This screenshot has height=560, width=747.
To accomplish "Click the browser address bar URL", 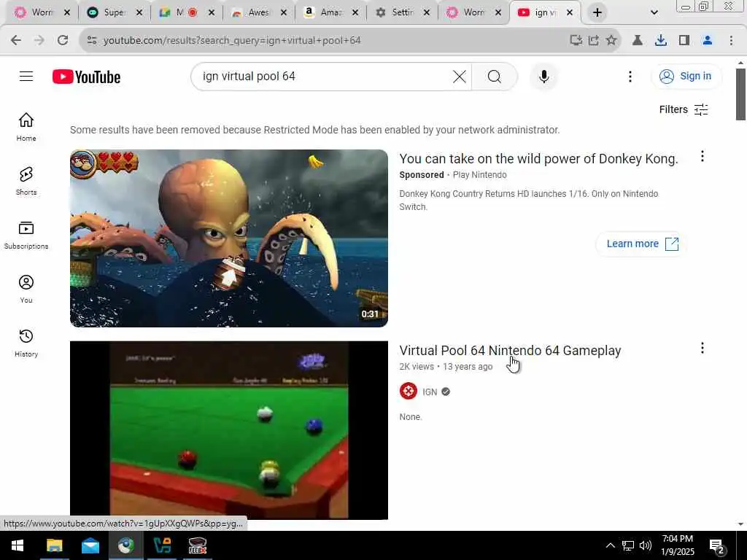I will point(232,41).
